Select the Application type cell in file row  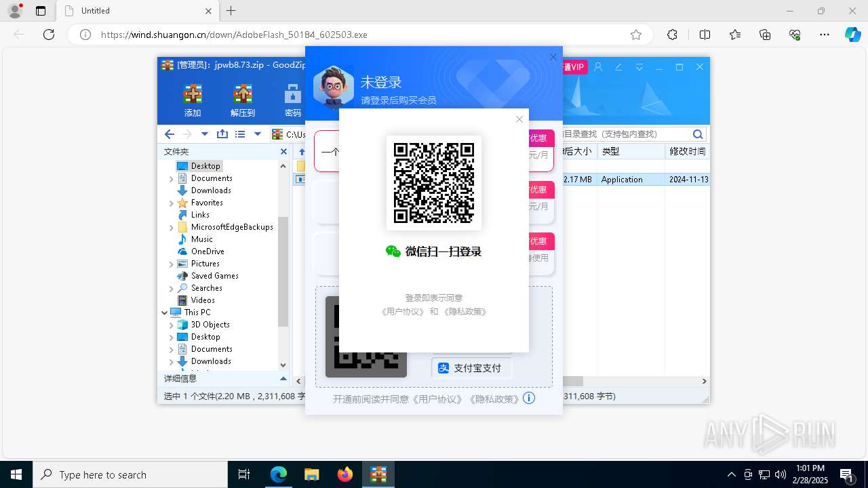click(x=622, y=180)
